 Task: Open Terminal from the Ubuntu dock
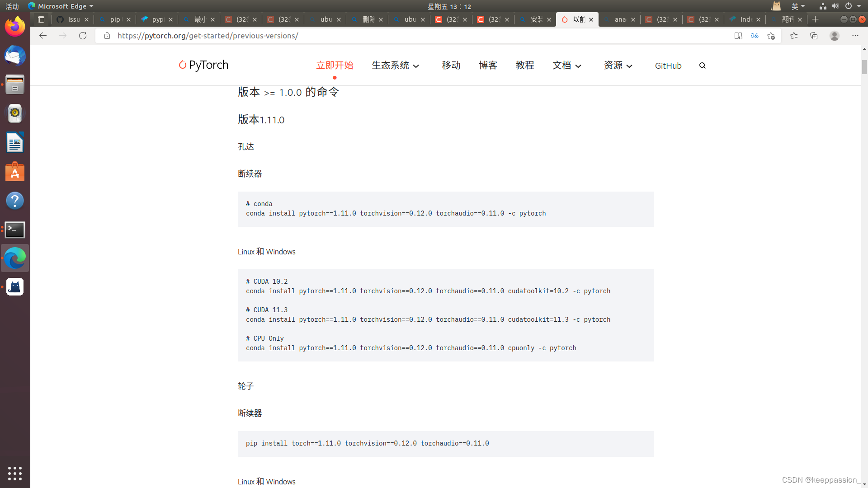(15, 230)
